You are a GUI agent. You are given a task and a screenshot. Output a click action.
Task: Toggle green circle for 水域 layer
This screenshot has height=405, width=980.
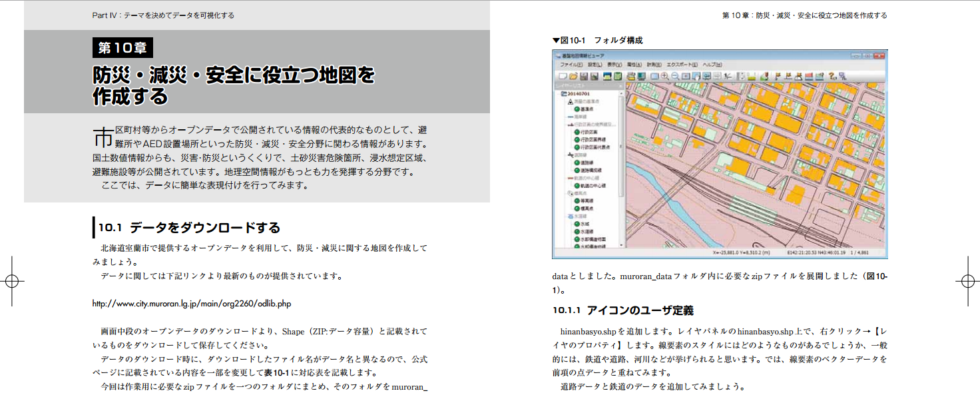click(577, 224)
